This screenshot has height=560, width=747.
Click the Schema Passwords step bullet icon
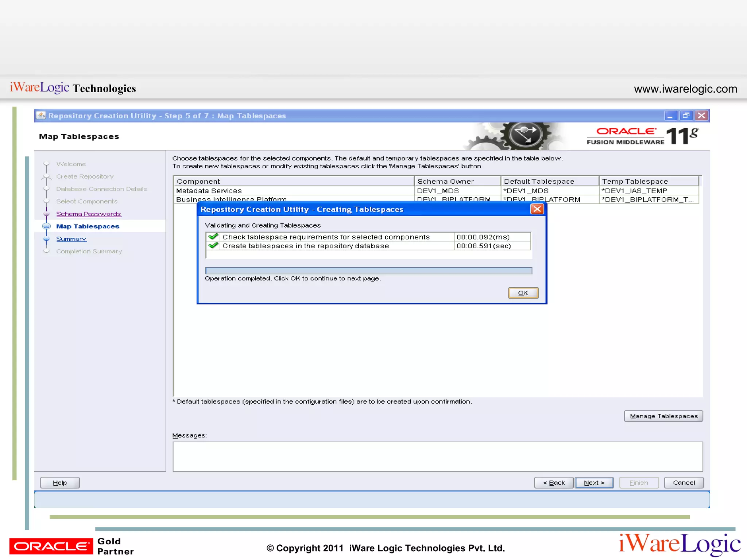(x=46, y=214)
